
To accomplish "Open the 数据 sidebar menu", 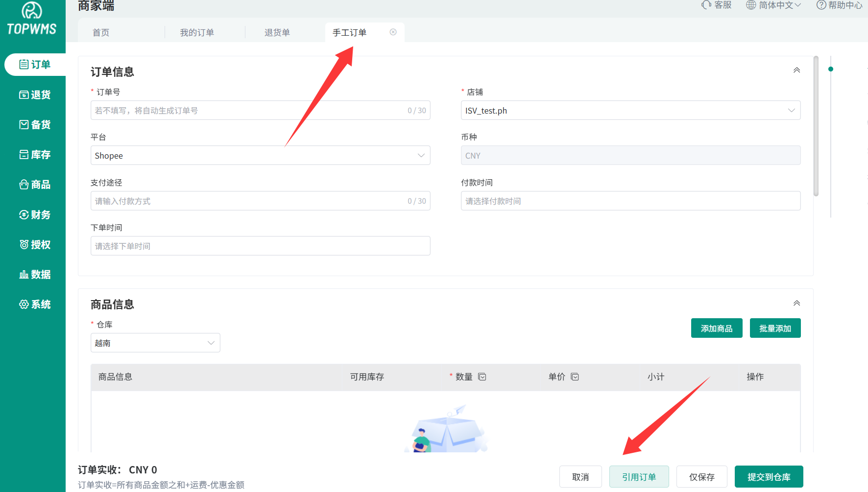I will 35,274.
